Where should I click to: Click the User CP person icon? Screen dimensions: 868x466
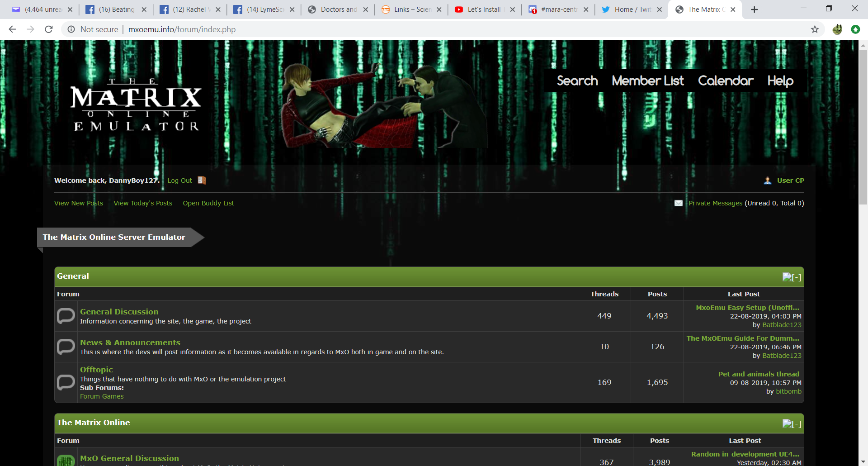(767, 181)
